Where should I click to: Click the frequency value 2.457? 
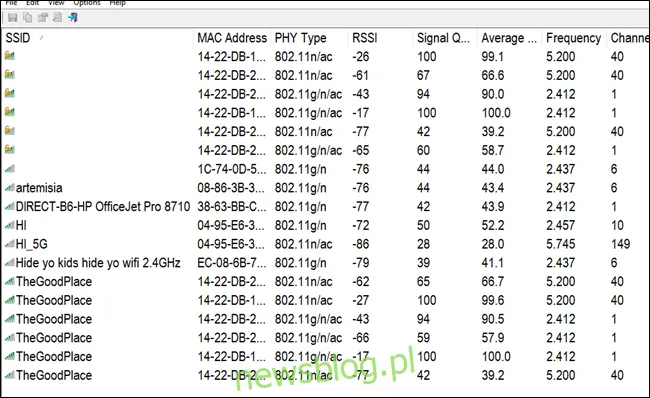(x=560, y=225)
